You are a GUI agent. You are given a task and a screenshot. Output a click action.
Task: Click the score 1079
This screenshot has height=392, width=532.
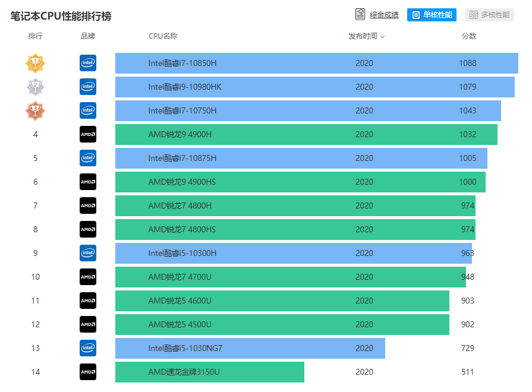pos(468,87)
